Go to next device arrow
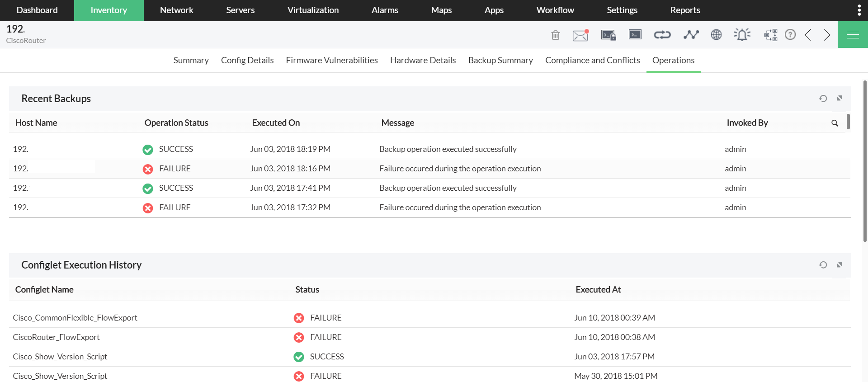868x382 pixels. tap(827, 35)
